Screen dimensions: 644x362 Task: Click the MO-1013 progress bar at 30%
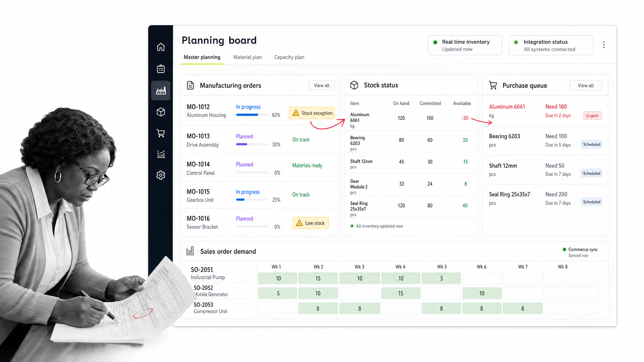click(252, 144)
